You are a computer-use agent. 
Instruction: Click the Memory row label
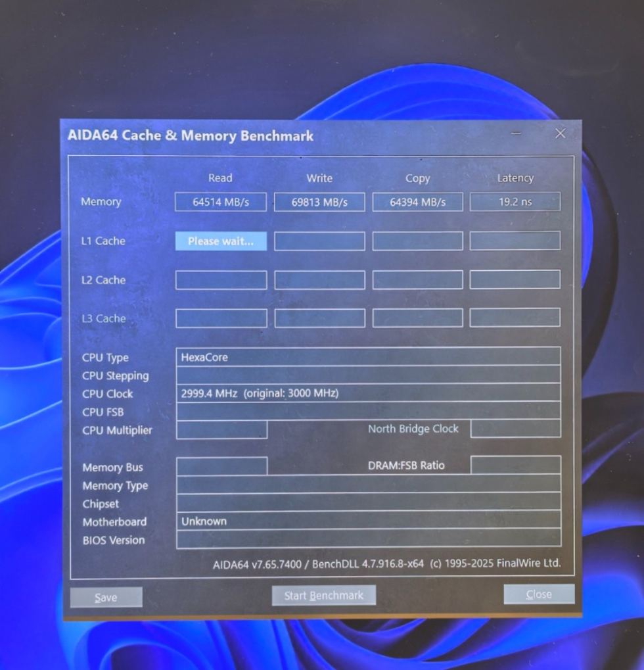click(101, 202)
